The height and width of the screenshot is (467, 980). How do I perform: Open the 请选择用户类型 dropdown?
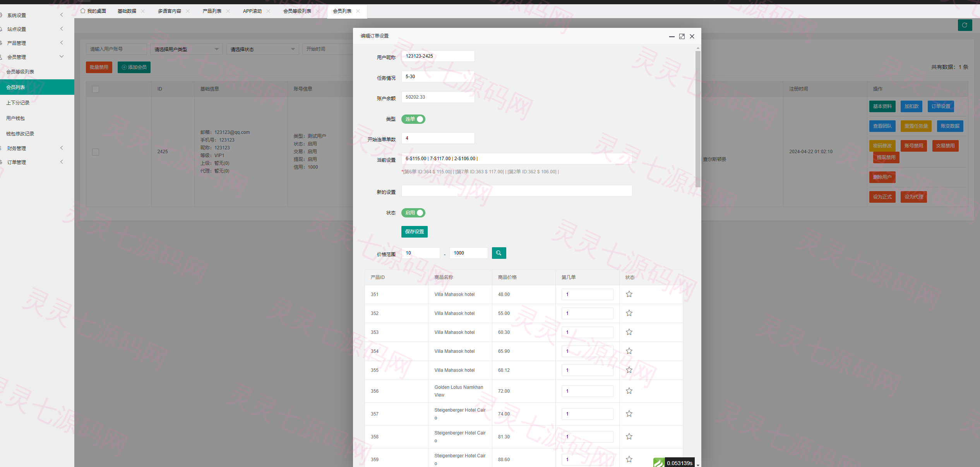pos(187,49)
